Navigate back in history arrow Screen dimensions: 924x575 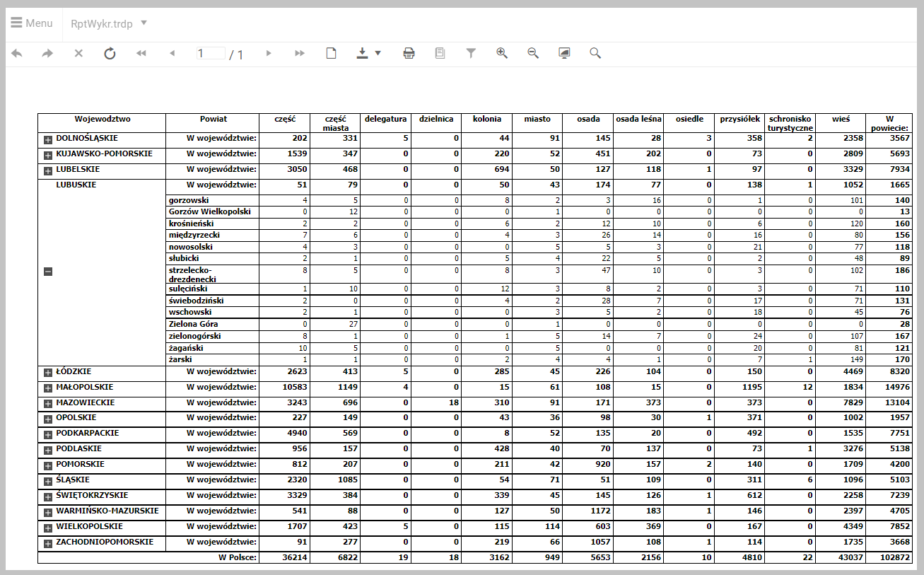pyautogui.click(x=17, y=53)
